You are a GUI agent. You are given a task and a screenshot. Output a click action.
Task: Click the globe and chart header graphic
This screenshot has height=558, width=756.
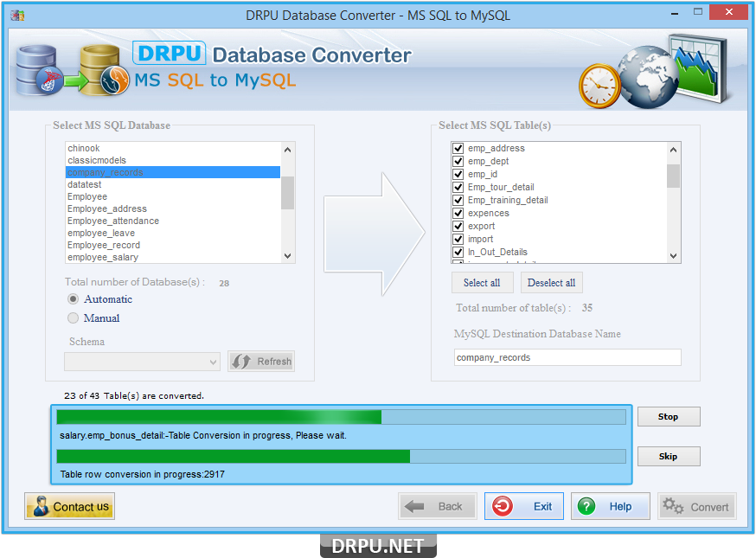654,72
